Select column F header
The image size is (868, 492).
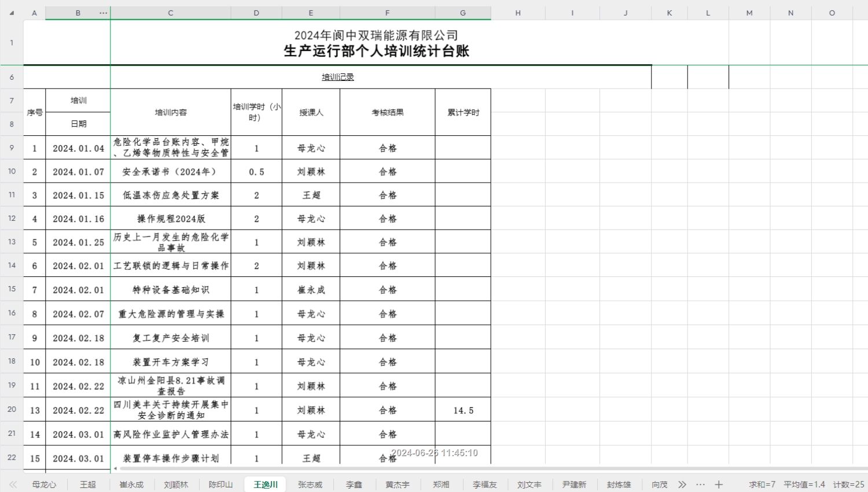[x=387, y=13]
